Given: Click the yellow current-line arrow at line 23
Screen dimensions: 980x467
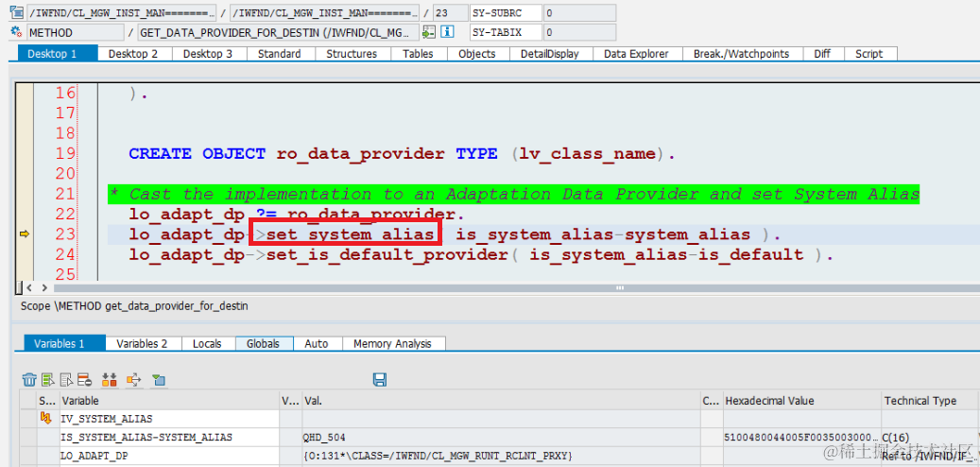Looking at the screenshot, I should click(x=25, y=233).
